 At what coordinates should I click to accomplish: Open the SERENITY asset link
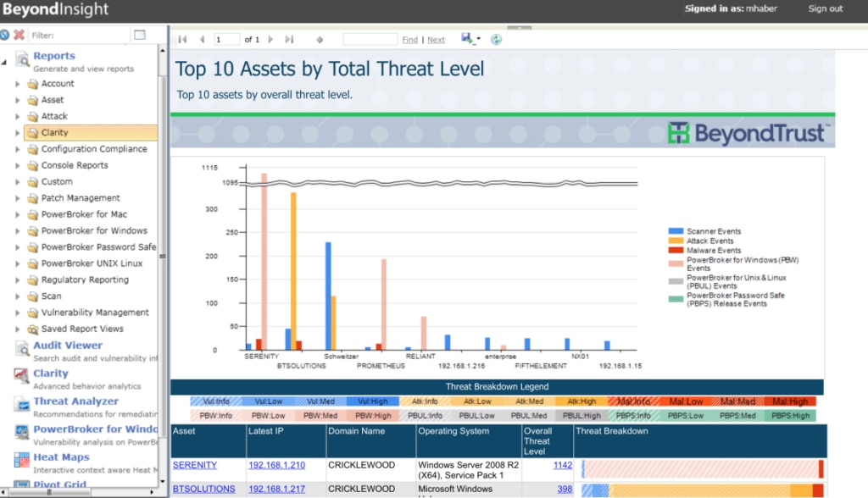pyautogui.click(x=194, y=465)
